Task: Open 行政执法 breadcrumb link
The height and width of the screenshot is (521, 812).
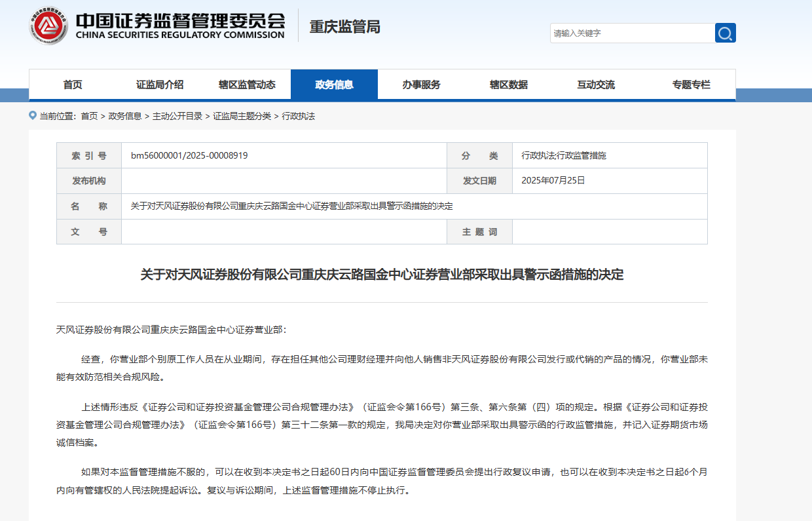Action: 299,116
